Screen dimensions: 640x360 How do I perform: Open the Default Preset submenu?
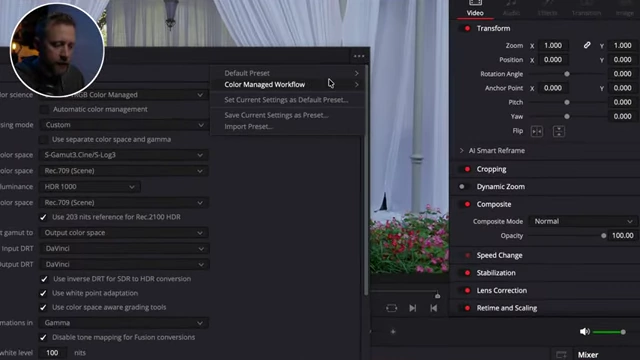tap(287, 73)
